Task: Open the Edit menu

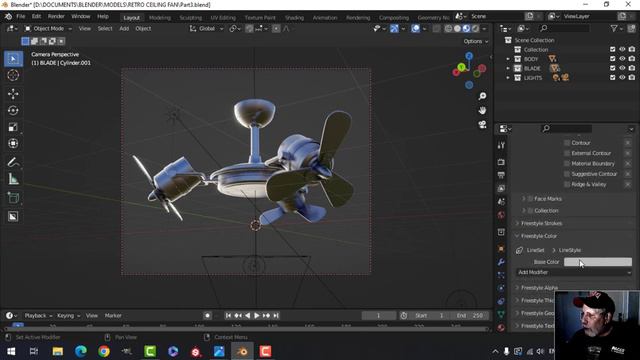Action: (36, 16)
